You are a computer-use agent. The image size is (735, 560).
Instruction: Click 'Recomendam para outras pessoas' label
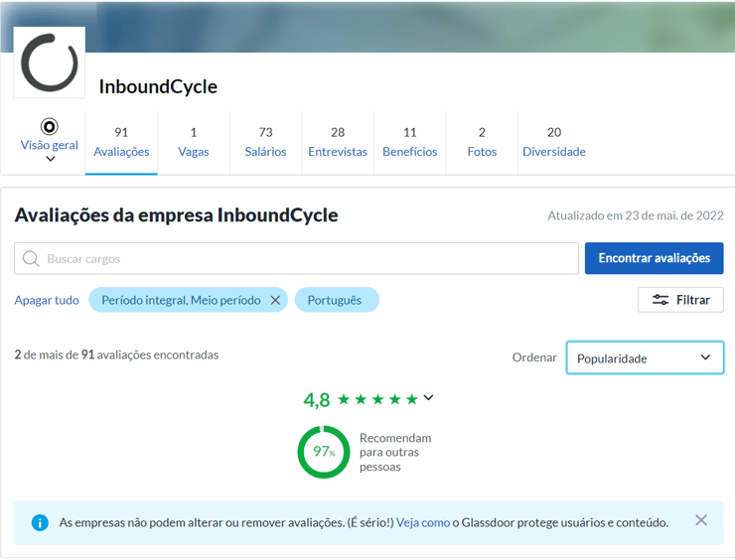point(395,452)
